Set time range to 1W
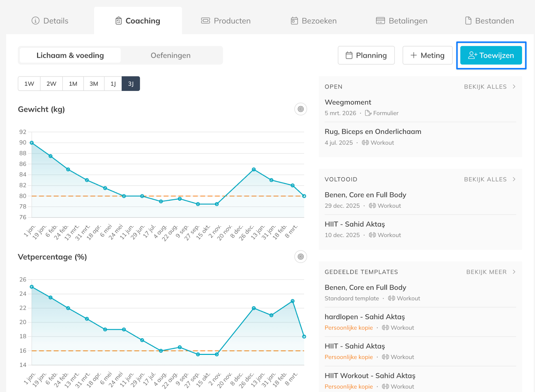This screenshot has height=392, width=535. coord(29,84)
